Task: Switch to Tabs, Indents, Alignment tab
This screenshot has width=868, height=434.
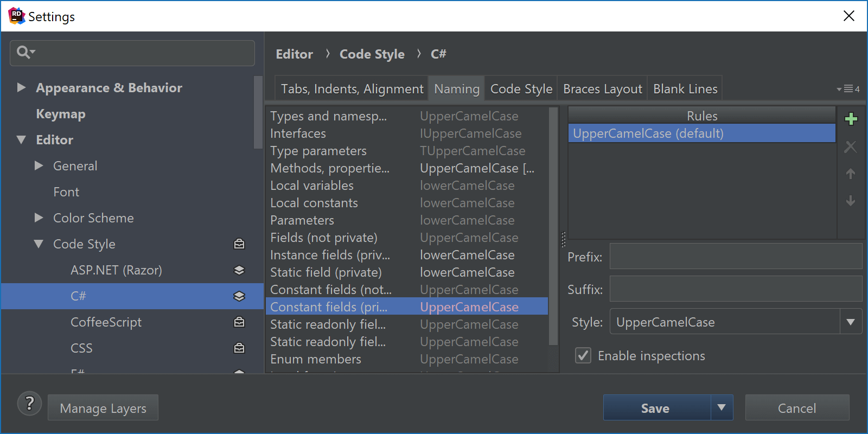Action: [x=352, y=89]
